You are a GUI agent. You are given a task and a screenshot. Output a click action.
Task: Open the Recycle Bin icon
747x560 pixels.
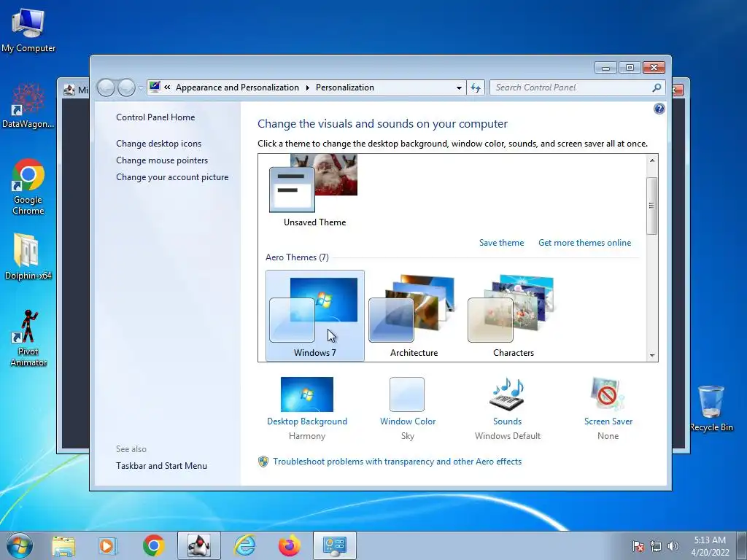point(711,408)
